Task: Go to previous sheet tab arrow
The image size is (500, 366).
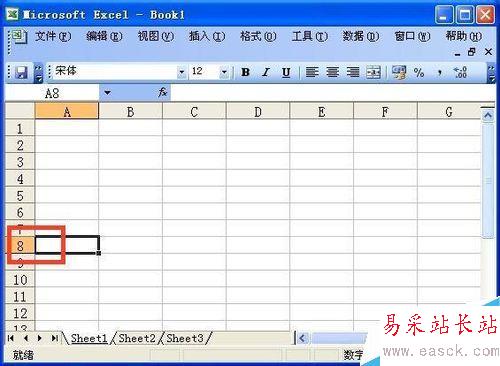Action: tap(26, 338)
